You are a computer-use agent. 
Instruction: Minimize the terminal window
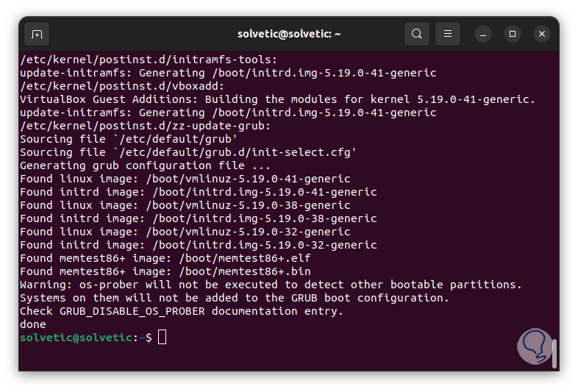tap(482, 34)
